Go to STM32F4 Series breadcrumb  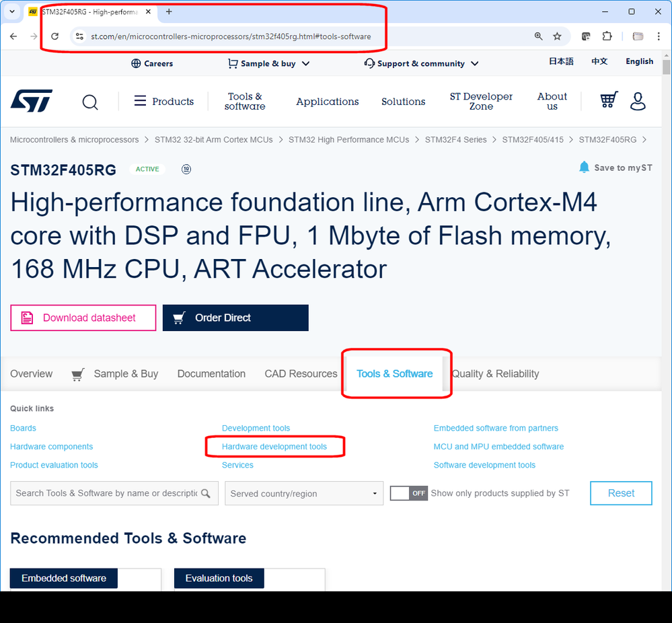point(455,140)
